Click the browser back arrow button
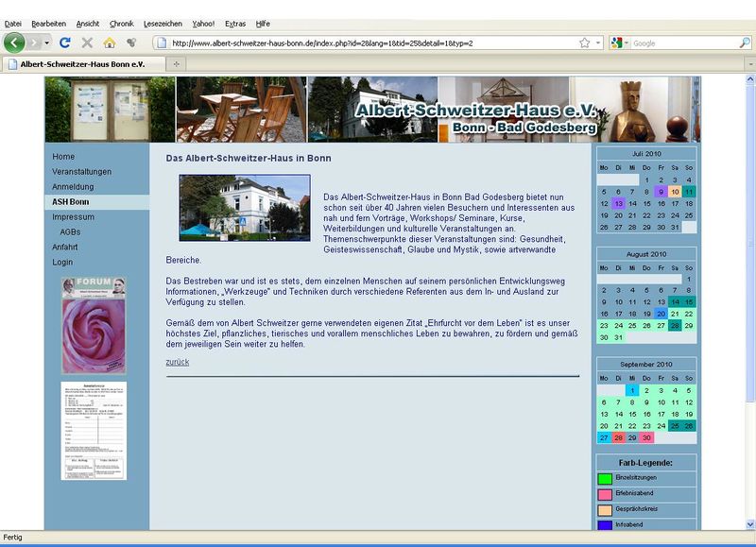The width and height of the screenshot is (756, 547). click(x=14, y=43)
